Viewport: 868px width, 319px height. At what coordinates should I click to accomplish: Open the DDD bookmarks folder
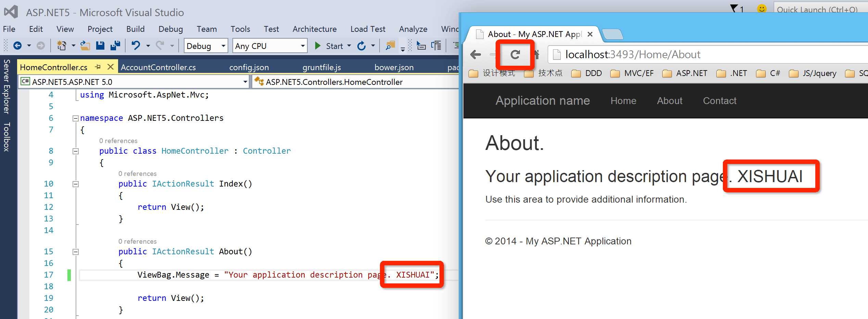pyautogui.click(x=587, y=73)
